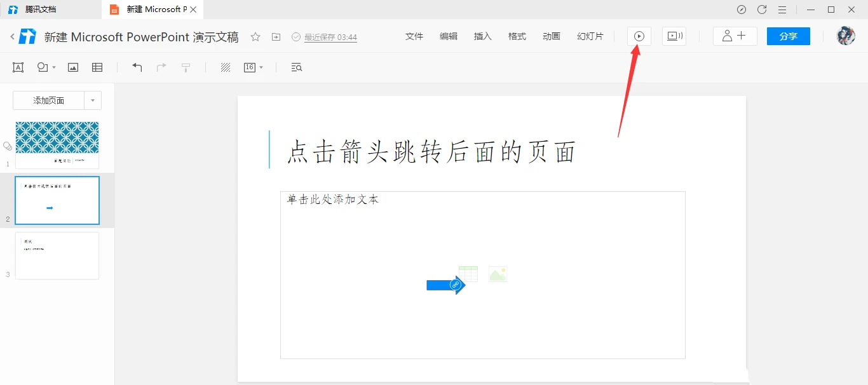Insert a text box from toolbar
This screenshot has height=385, width=868.
[18, 67]
